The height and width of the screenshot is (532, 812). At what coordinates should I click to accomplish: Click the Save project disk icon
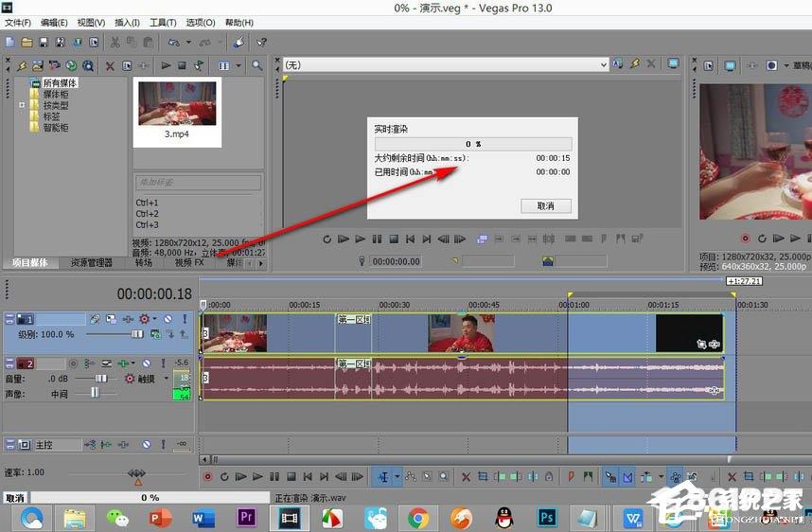(44, 42)
